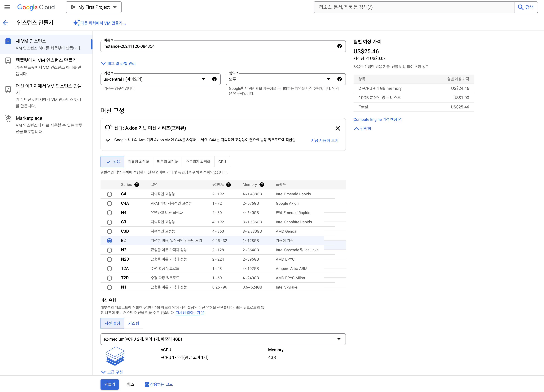Select the C3D series radio button
544x392 pixels.
pos(109,231)
